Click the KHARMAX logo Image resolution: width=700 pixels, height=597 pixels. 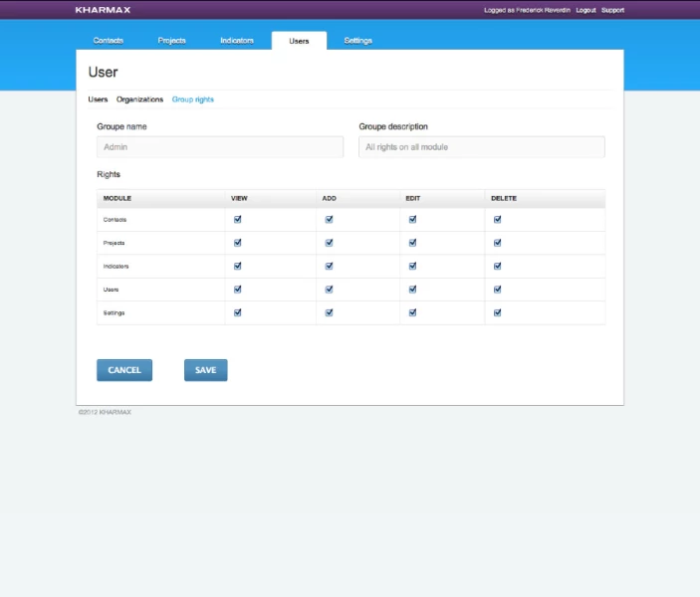tap(102, 10)
